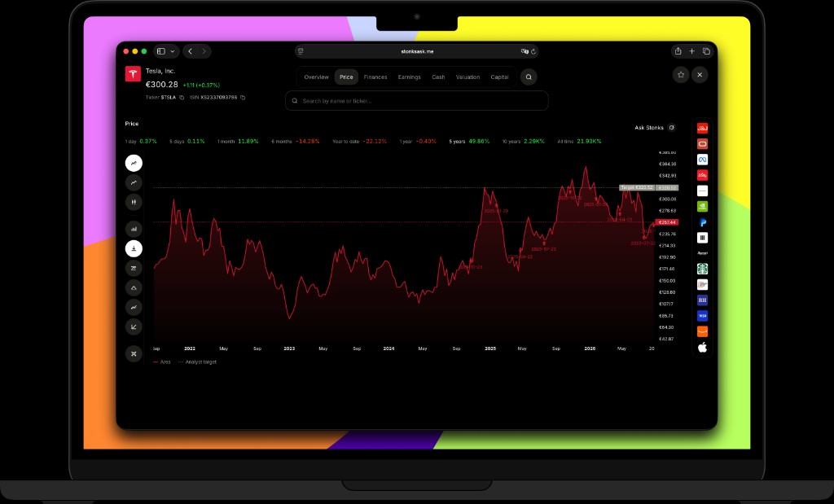
Task: Open Meta stock from sidebar
Action: [x=702, y=160]
